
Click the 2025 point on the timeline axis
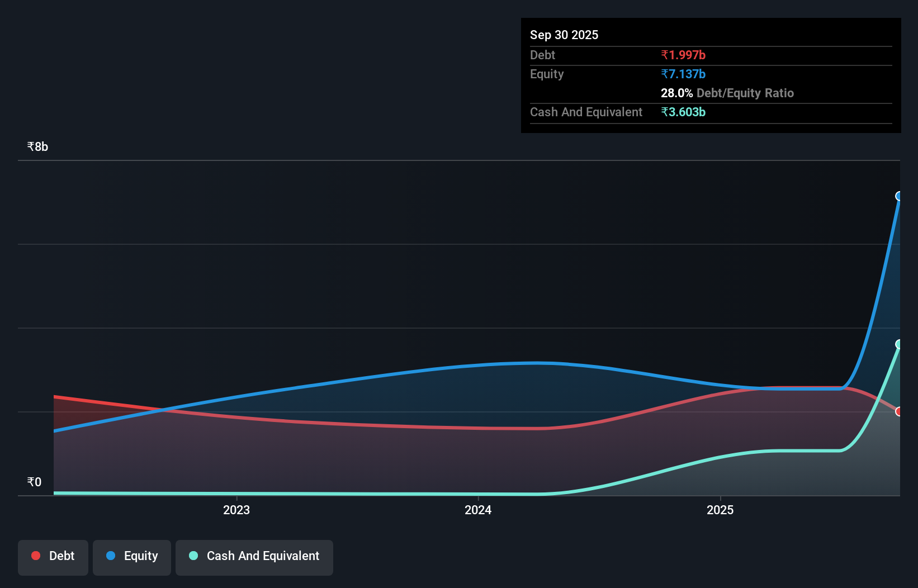(x=721, y=510)
